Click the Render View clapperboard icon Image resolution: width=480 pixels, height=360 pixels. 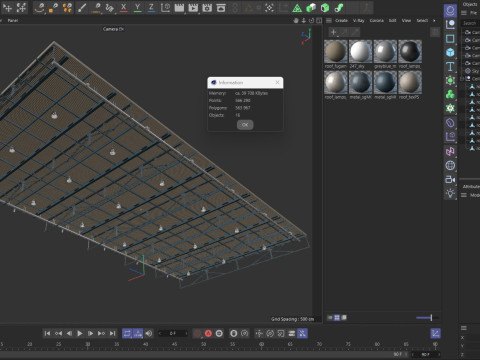tap(179, 8)
